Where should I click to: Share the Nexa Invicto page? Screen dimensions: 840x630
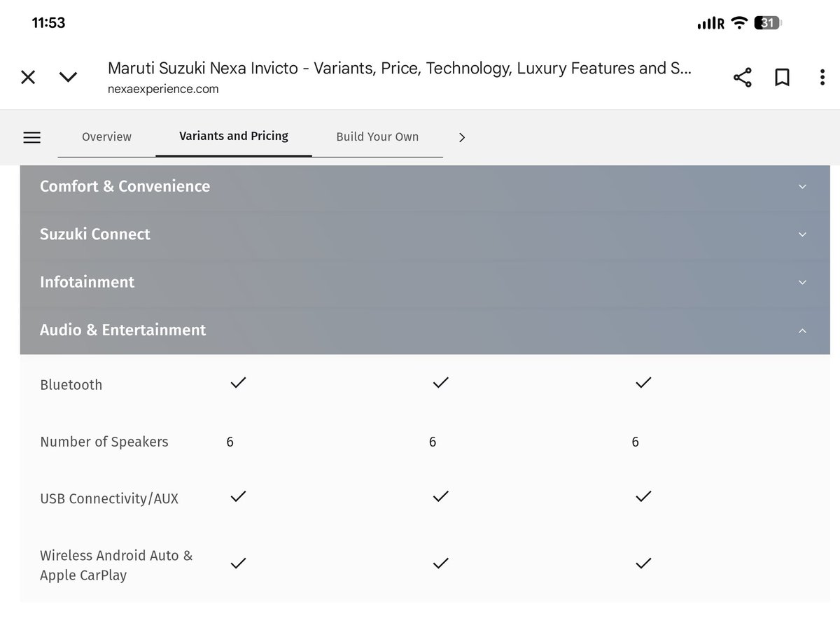742,77
